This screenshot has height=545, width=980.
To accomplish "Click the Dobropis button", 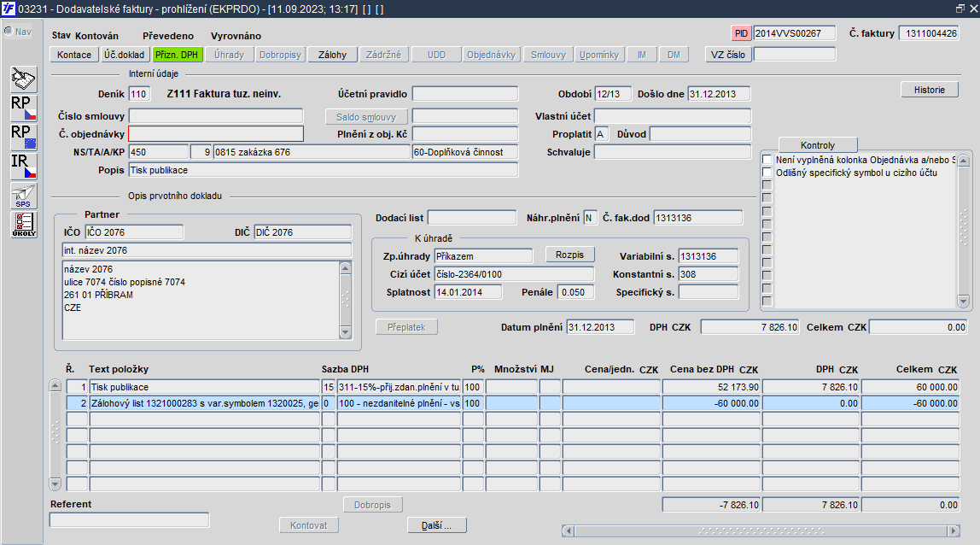I will tap(372, 505).
